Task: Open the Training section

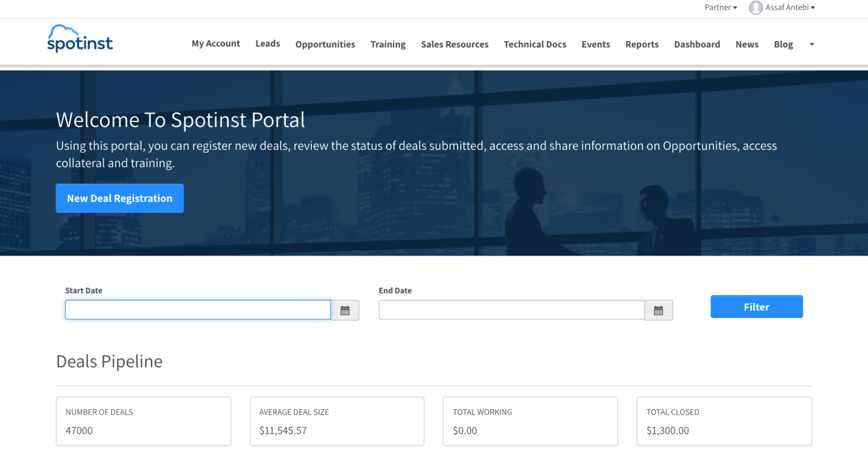Action: 388,45
